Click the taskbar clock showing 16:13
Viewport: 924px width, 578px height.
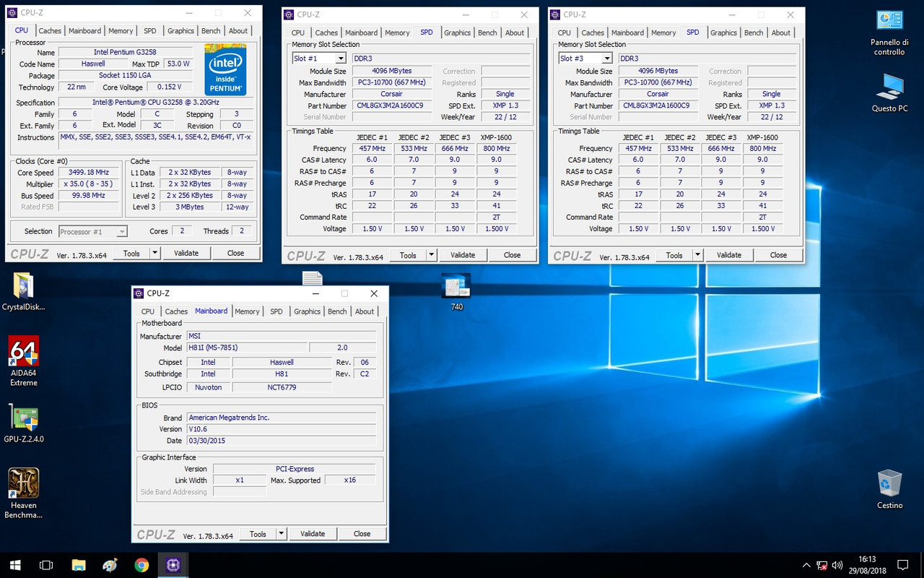click(867, 565)
